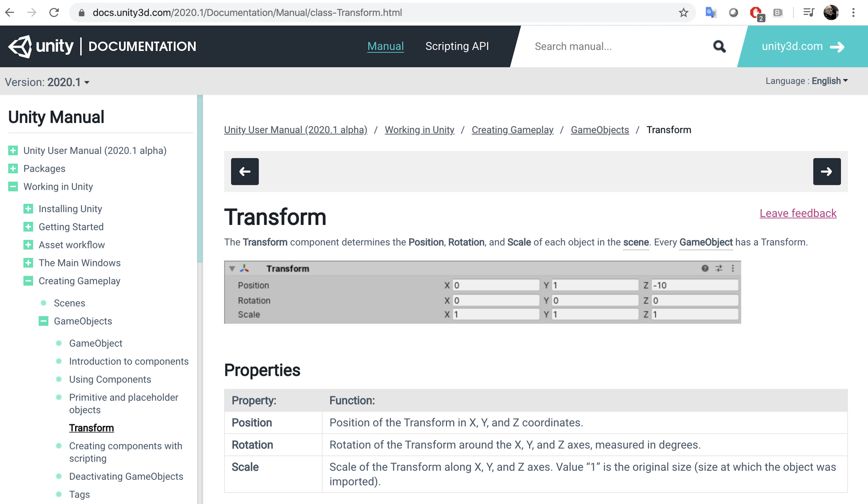Click Rotation in the Properties table
The image size is (868, 504).
point(252,445)
